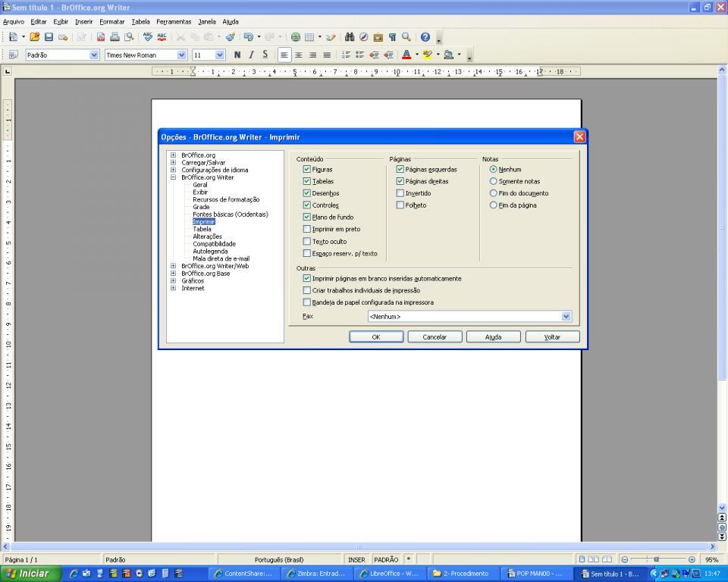Screen dimensions: 728x582
Task: Undo last action icon
Action: click(x=249, y=37)
